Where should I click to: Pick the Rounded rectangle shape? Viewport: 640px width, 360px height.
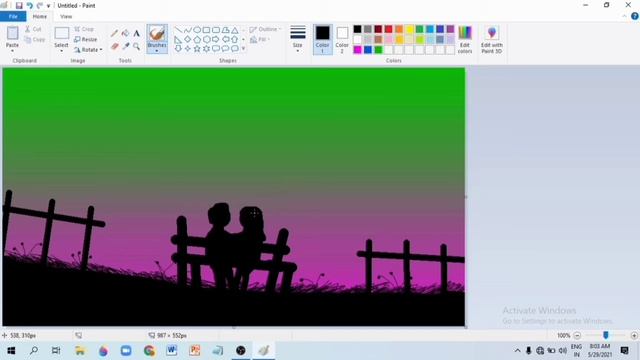pyautogui.click(x=216, y=30)
